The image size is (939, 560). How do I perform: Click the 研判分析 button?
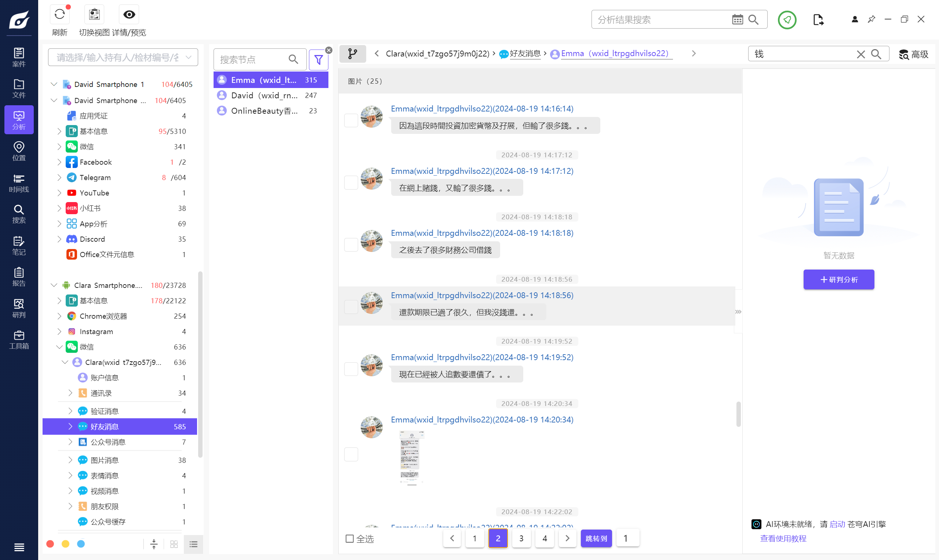click(838, 279)
